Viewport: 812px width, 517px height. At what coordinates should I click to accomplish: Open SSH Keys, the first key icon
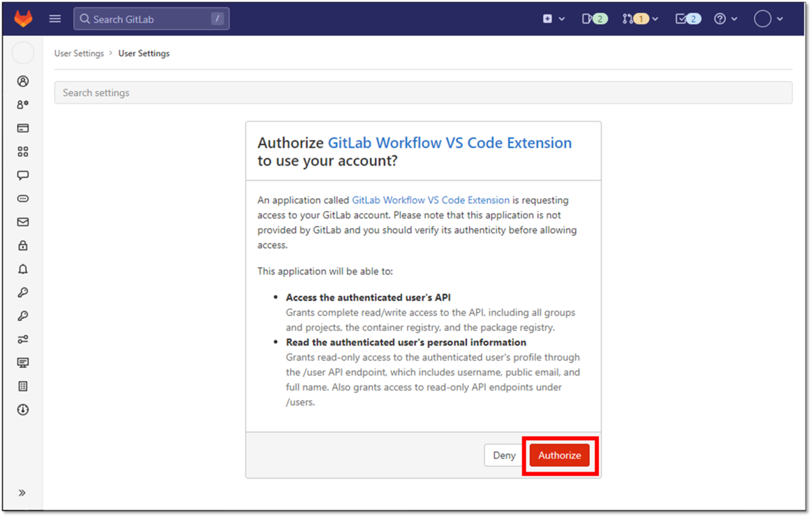23,292
